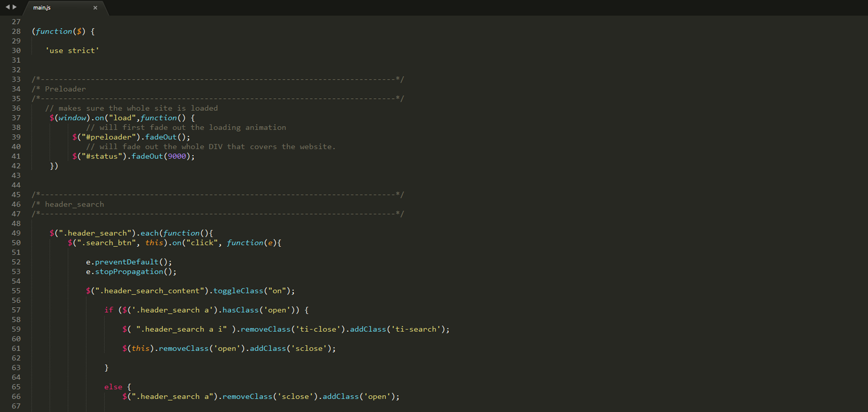Click the "#preloader" selector string
This screenshot has width=868, height=412.
coord(108,137)
